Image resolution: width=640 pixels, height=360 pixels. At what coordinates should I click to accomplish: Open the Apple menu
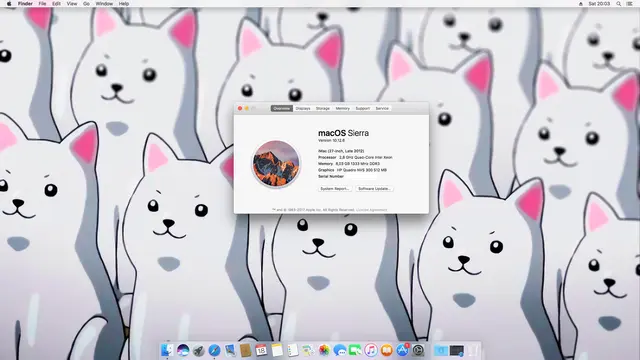pyautogui.click(x=9, y=4)
